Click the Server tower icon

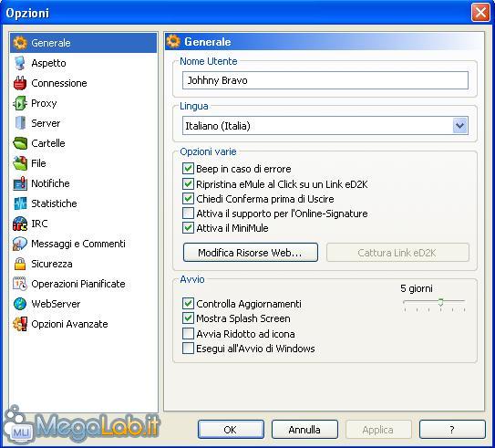20,123
